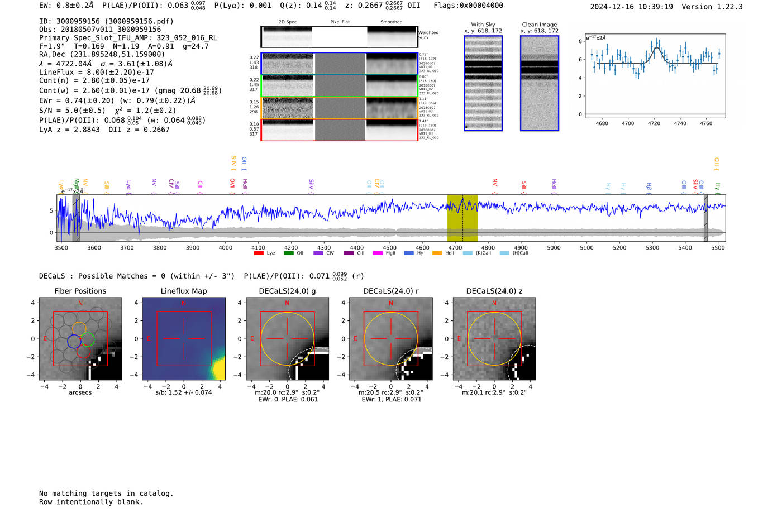This screenshot has width=782, height=532.
Task: Click the green fiber circle in Fiber Positions
Action: click(x=88, y=339)
